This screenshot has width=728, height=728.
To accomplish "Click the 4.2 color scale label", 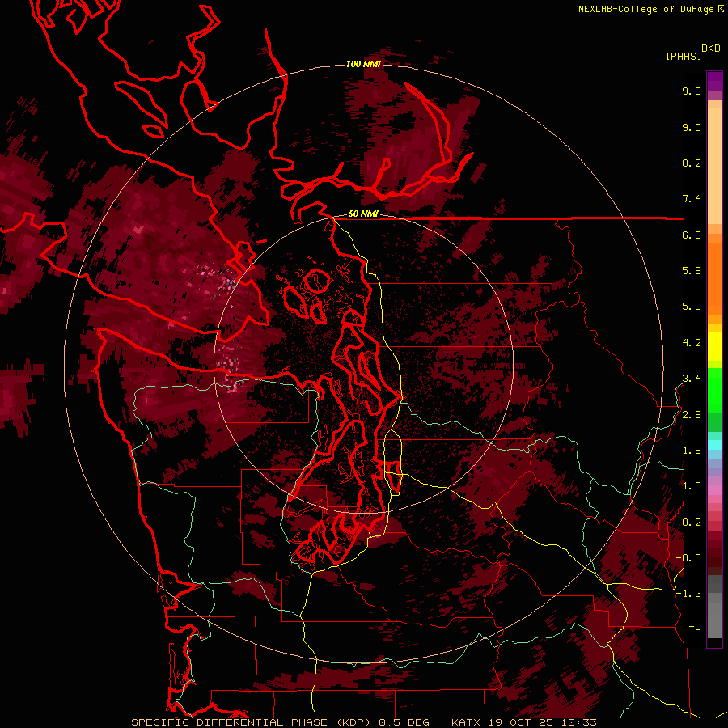I will (x=692, y=343).
